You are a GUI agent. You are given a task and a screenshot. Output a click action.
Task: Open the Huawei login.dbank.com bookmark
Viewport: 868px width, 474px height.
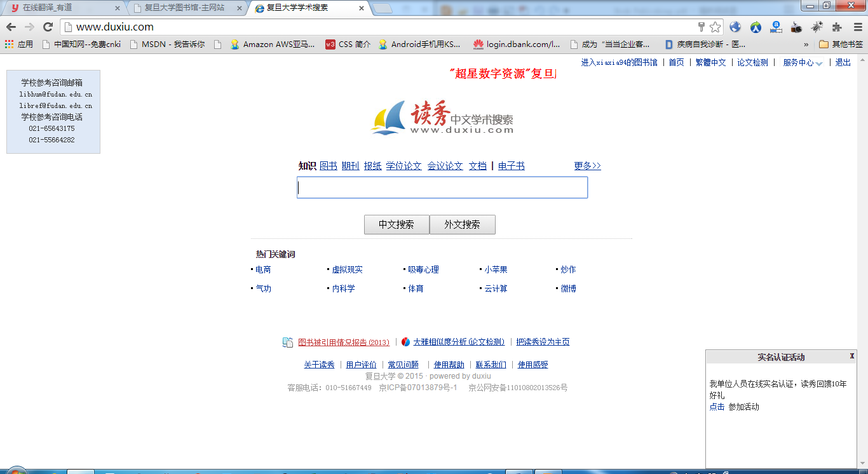coord(517,44)
